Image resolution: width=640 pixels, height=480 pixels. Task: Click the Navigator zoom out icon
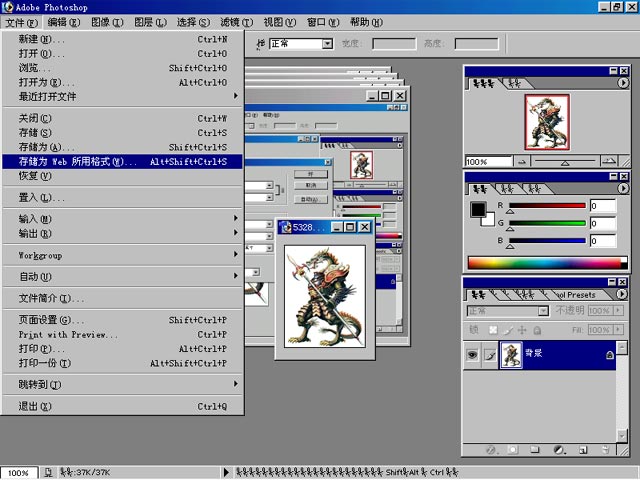tap(522, 162)
